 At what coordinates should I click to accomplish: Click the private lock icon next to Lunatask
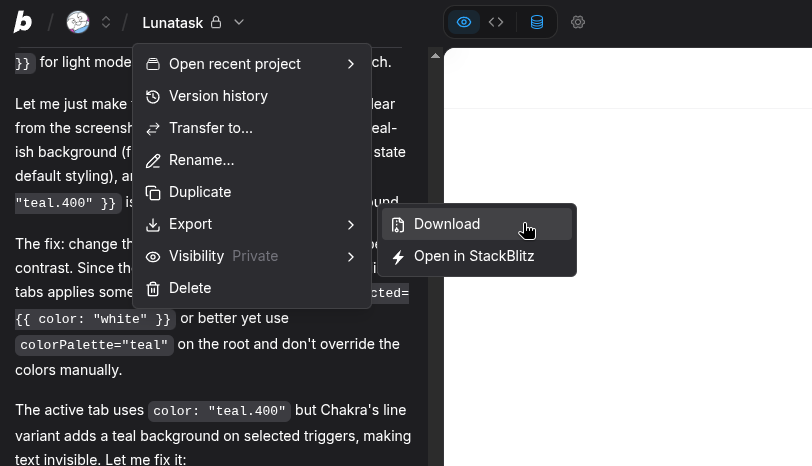point(216,22)
